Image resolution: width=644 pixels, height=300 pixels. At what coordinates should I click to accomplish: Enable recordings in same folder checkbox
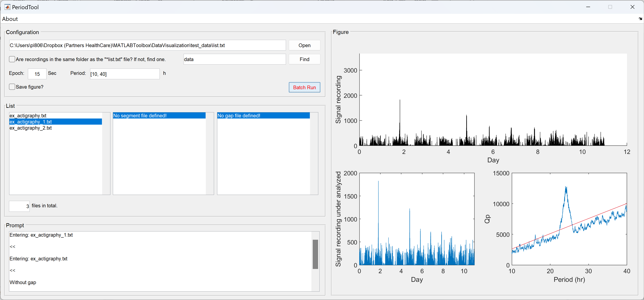click(x=12, y=59)
